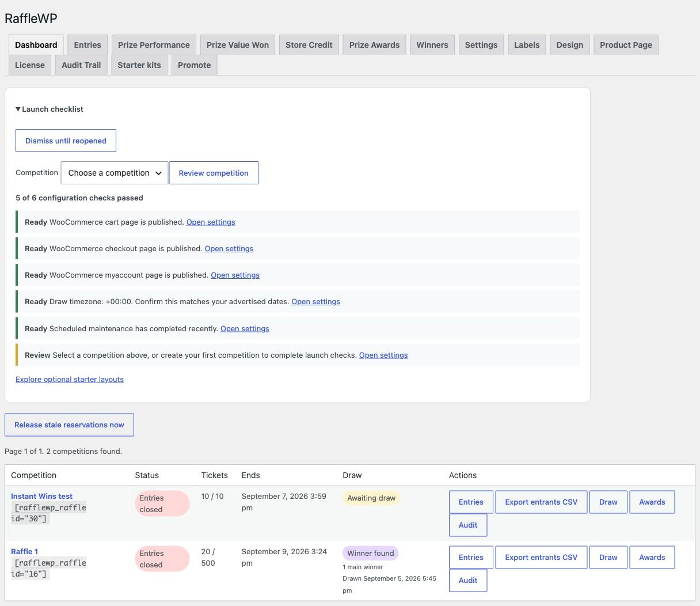Select the Starter kits tab

click(139, 65)
